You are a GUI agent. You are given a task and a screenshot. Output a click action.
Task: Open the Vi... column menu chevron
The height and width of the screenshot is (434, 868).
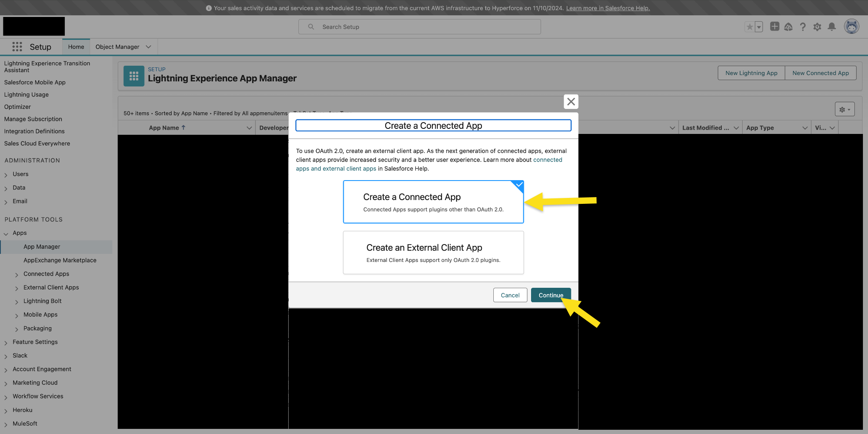point(832,128)
